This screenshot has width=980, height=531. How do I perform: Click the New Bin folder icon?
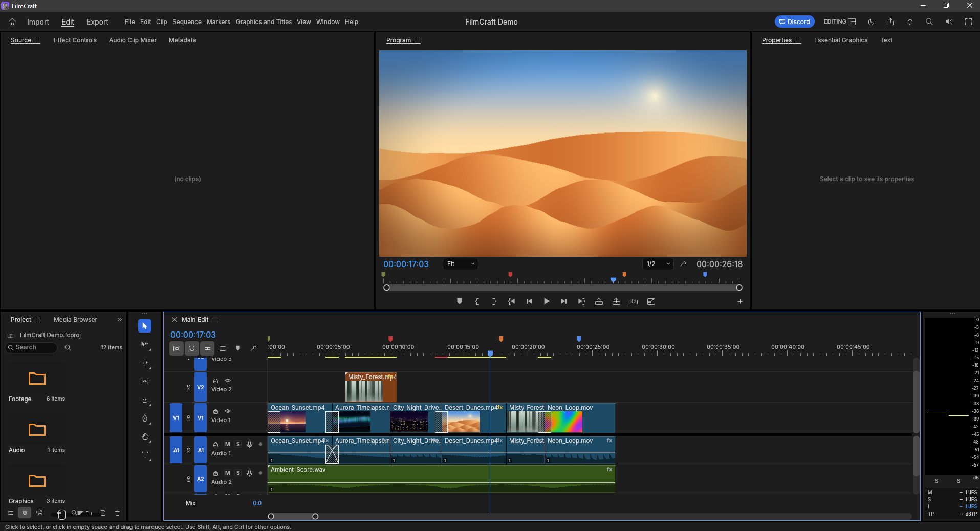pos(89,513)
